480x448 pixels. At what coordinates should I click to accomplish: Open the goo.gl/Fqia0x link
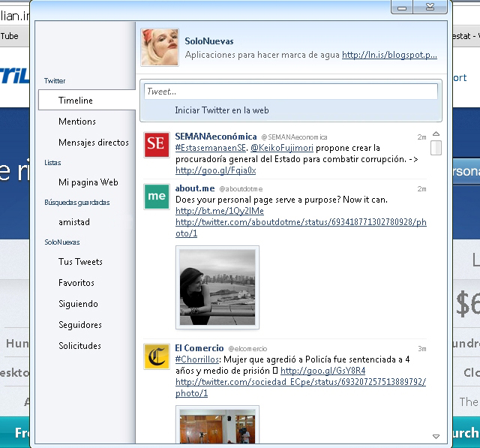tap(215, 170)
